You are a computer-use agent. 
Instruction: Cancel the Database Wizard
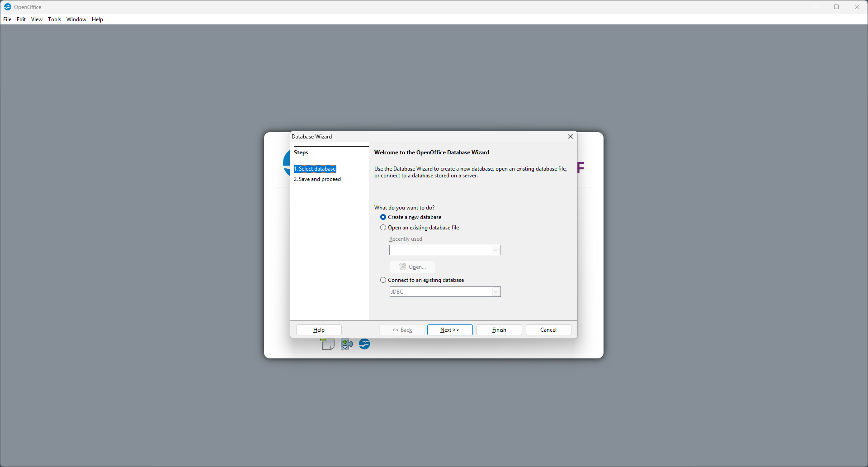pyautogui.click(x=548, y=330)
